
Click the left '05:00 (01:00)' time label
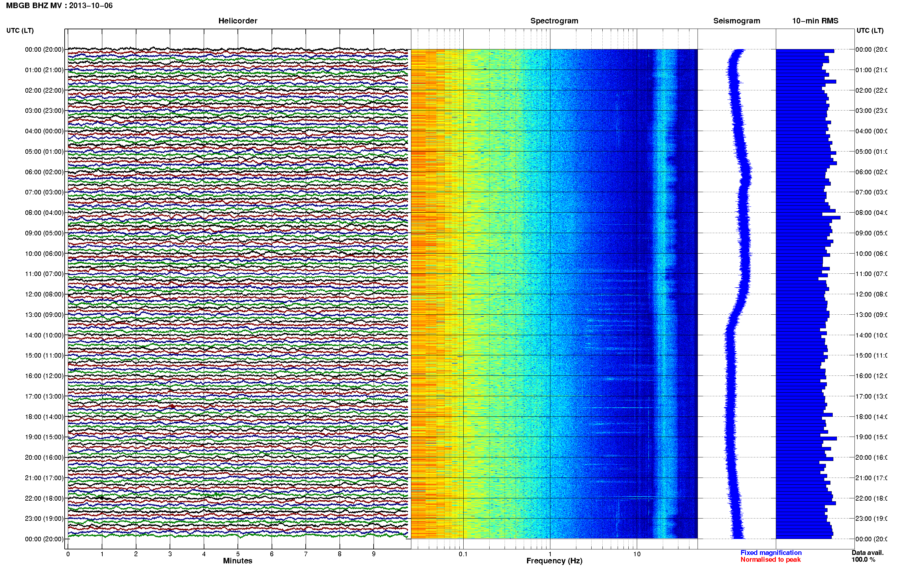(44, 151)
